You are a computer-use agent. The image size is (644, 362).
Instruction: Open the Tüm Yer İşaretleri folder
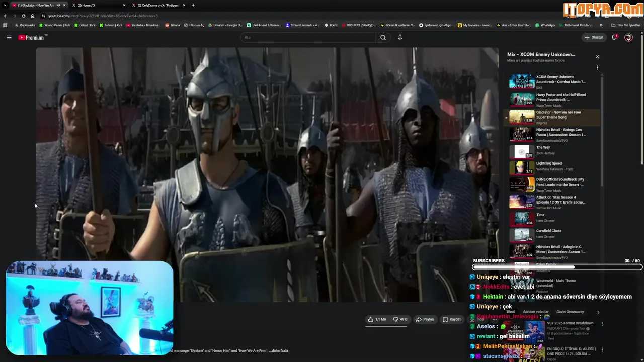click(625, 25)
